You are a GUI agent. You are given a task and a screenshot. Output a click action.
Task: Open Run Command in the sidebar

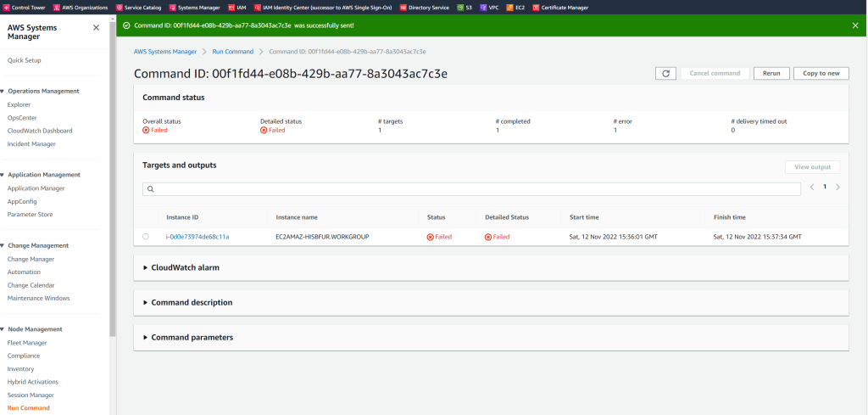(28, 408)
